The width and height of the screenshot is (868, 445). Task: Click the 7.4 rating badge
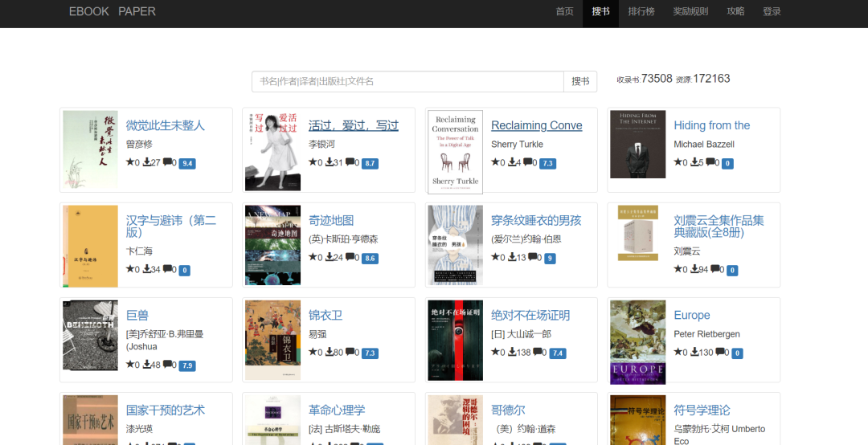(x=558, y=353)
